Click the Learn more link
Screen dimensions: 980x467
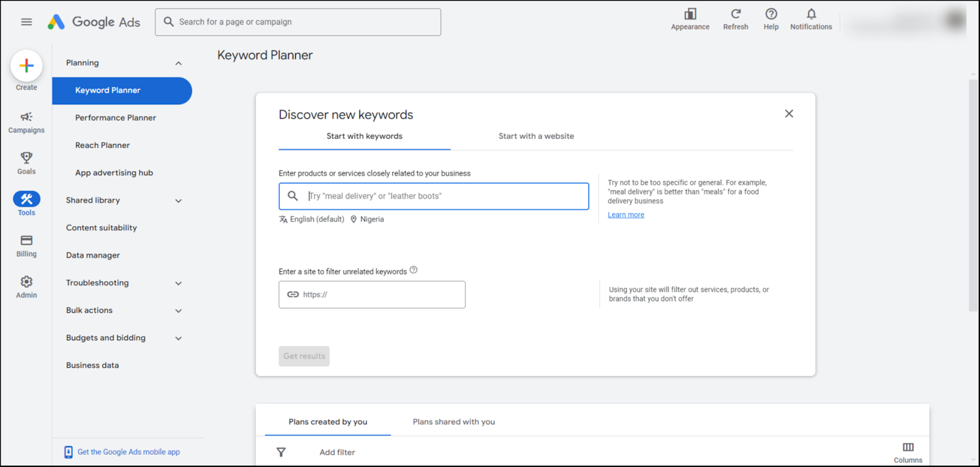626,215
